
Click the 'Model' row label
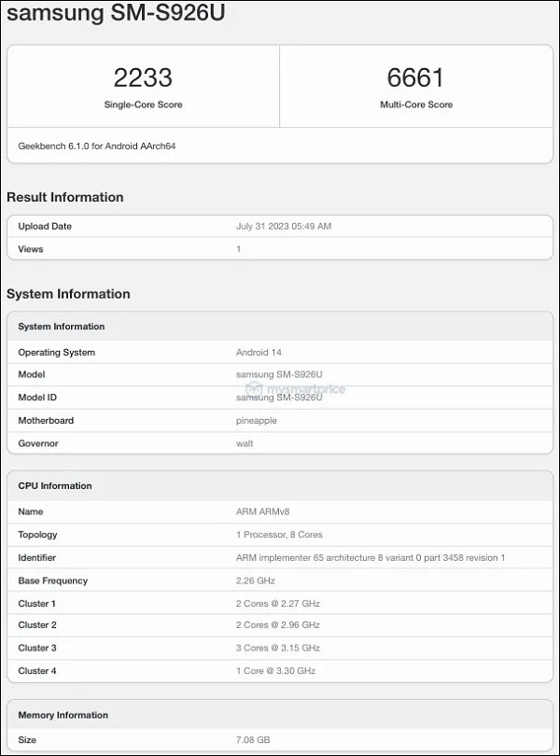[x=32, y=374]
